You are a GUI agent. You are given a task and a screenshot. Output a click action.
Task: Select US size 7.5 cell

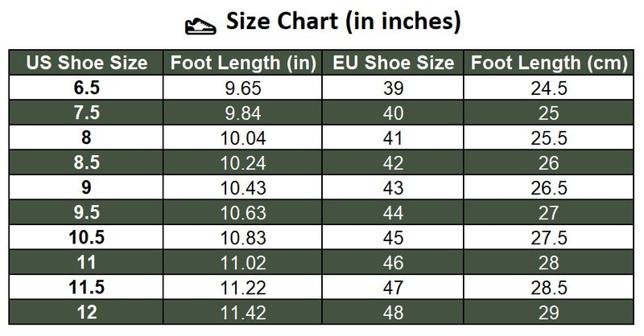coord(86,113)
